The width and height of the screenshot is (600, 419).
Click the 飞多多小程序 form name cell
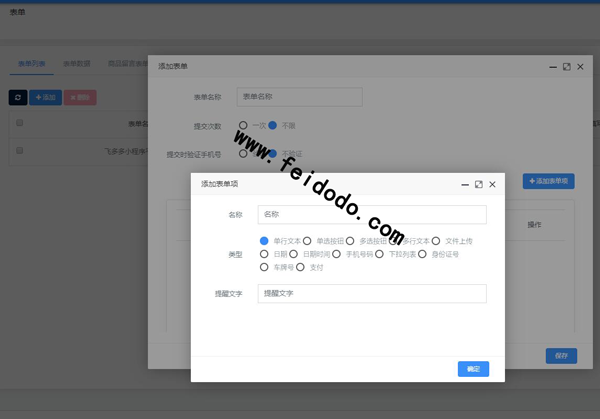point(126,152)
